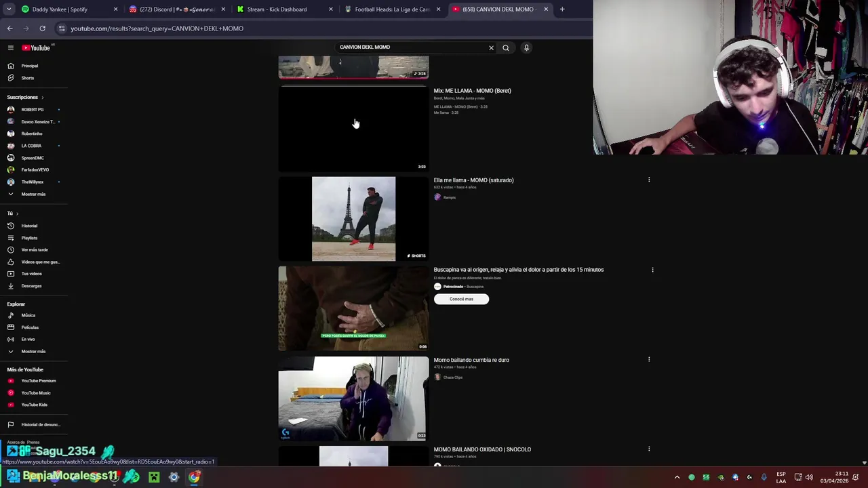Expand the Suscripciones section
The height and width of the screenshot is (488, 868).
point(25,97)
